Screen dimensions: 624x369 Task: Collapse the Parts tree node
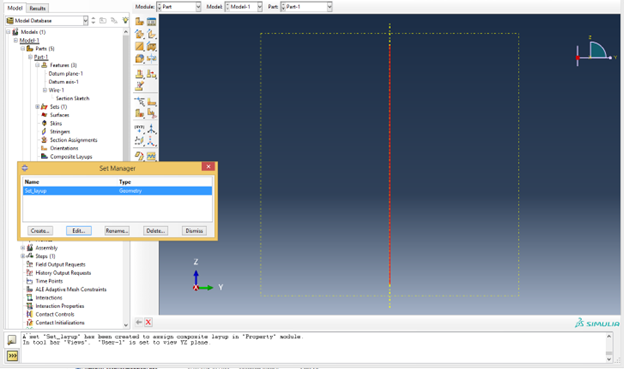[x=23, y=49]
